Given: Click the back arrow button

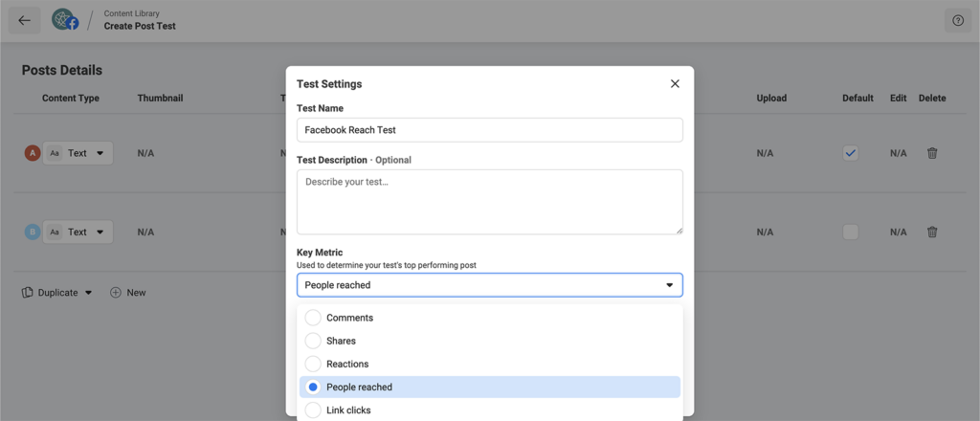Looking at the screenshot, I should [x=24, y=20].
